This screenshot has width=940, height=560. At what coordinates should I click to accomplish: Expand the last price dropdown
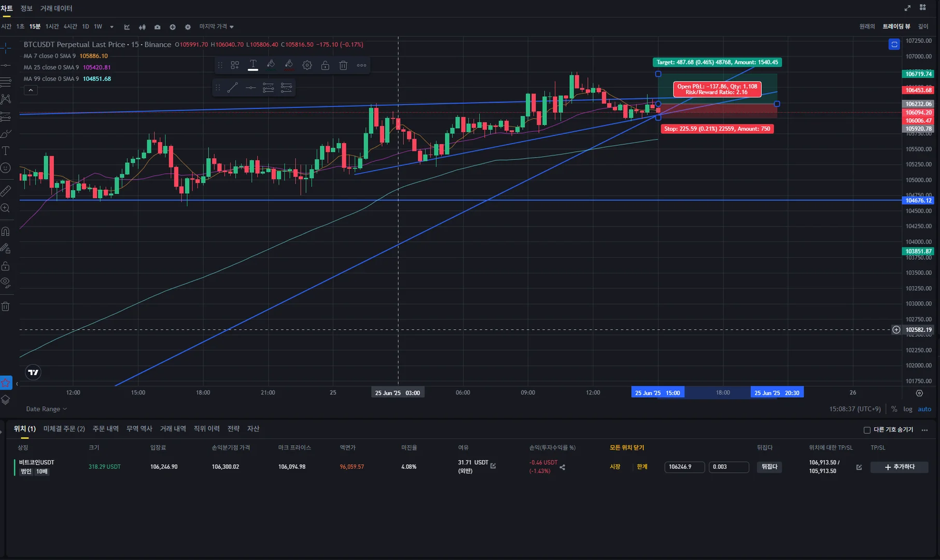point(217,27)
